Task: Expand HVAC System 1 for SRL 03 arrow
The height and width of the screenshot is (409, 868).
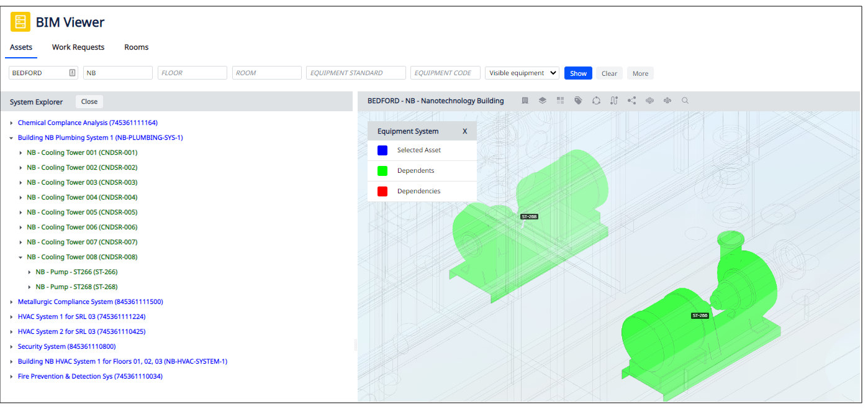Action: pos(12,317)
